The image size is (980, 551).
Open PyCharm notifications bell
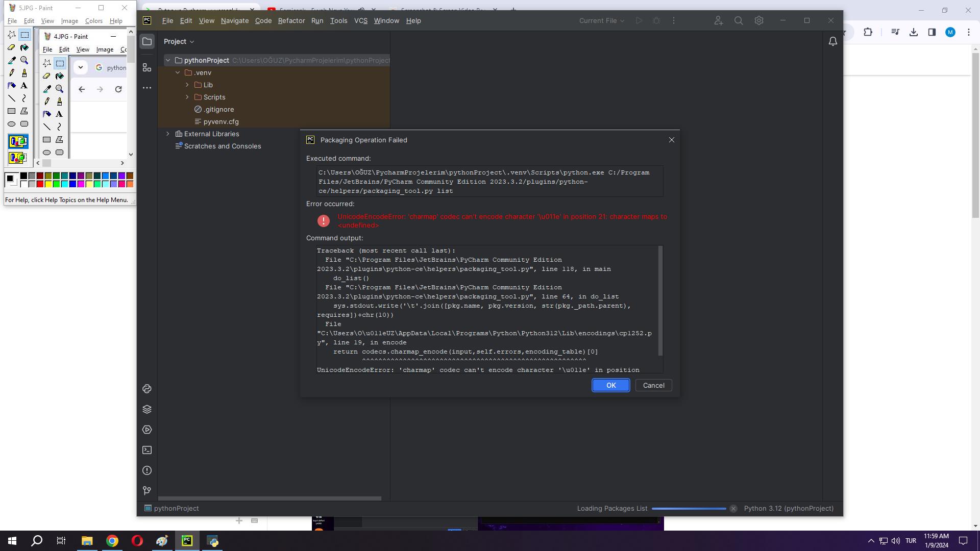coord(832,41)
